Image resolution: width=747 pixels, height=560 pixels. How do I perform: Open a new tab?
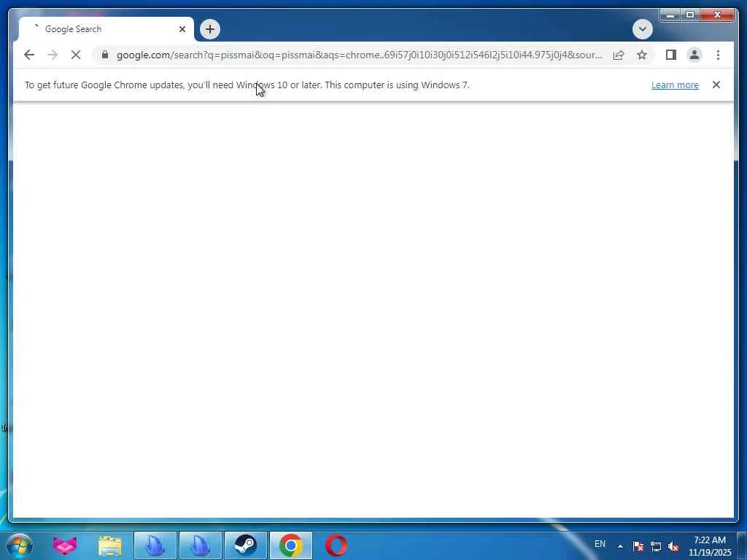coord(210,29)
